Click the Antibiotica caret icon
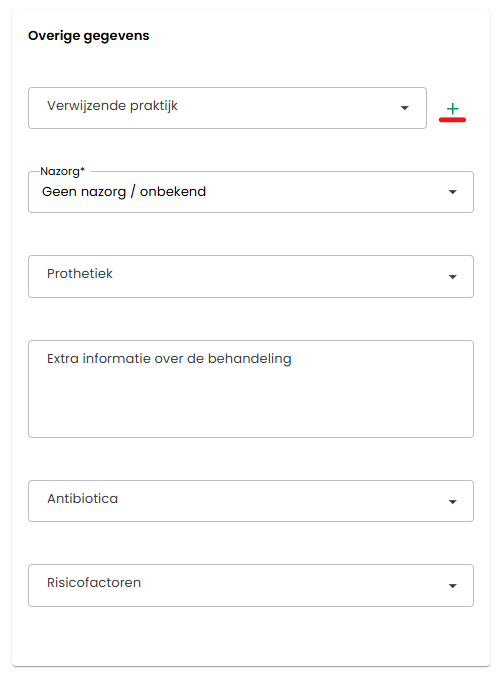The height and width of the screenshot is (677, 497). pos(452,502)
